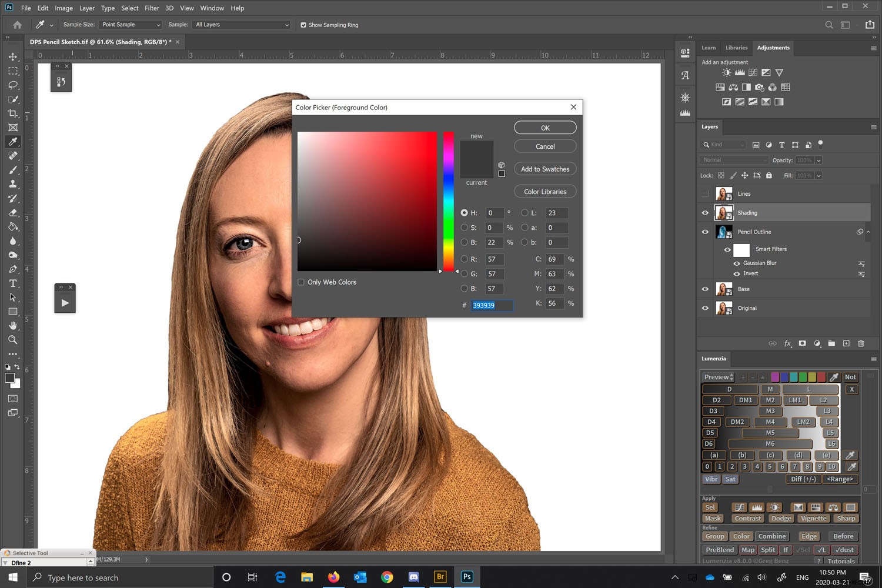Pick a hue on the rainbow slider
This screenshot has height=588, width=882.
coord(449,200)
